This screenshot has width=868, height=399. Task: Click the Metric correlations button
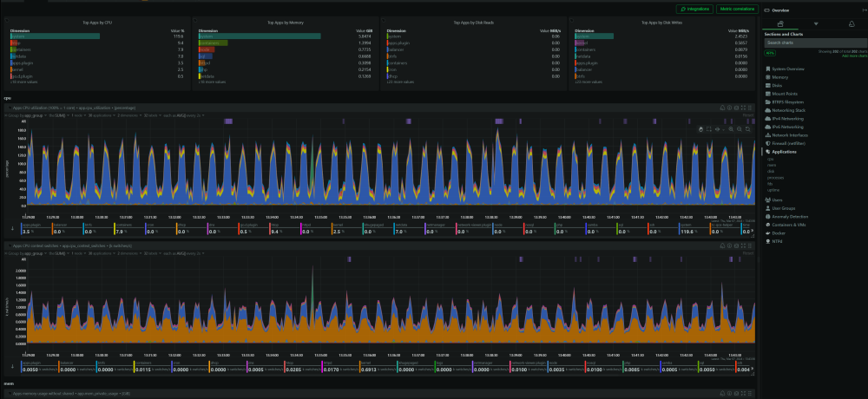pyautogui.click(x=737, y=9)
